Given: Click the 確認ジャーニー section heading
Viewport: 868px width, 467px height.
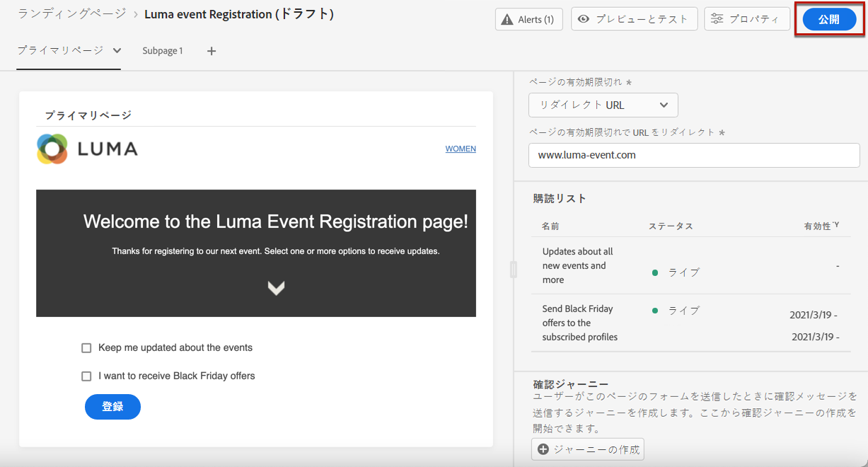Looking at the screenshot, I should [x=571, y=384].
